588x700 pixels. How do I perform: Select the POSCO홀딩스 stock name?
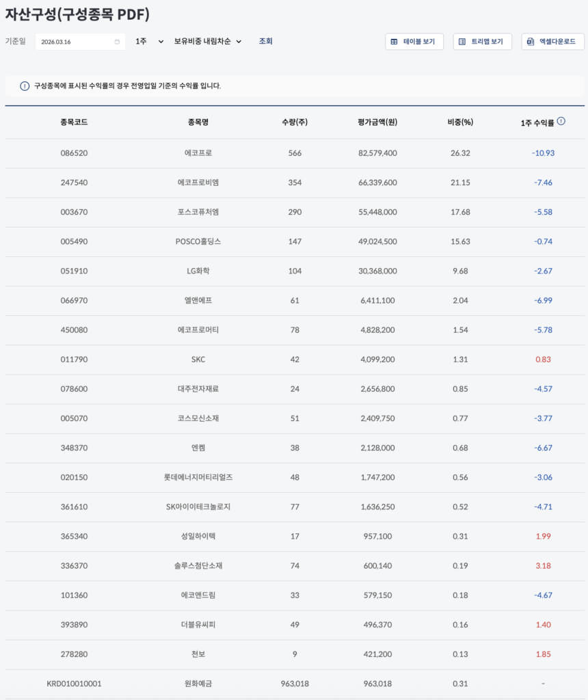[198, 241]
